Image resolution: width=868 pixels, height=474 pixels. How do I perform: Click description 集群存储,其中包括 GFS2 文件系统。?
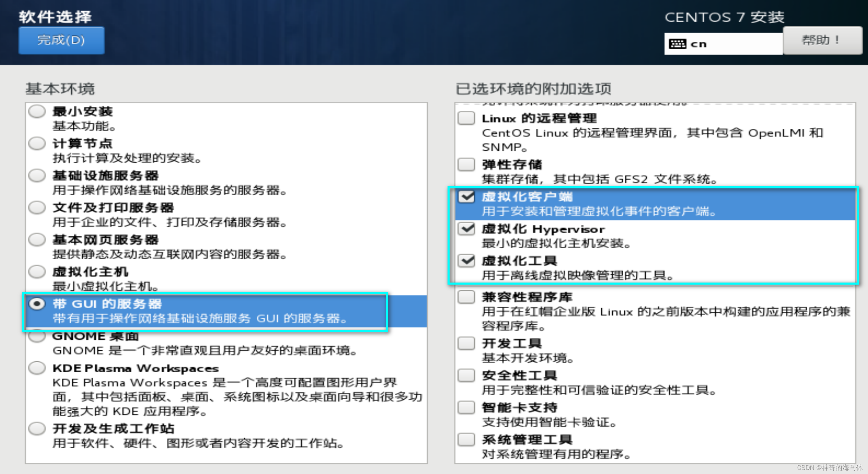(600, 179)
